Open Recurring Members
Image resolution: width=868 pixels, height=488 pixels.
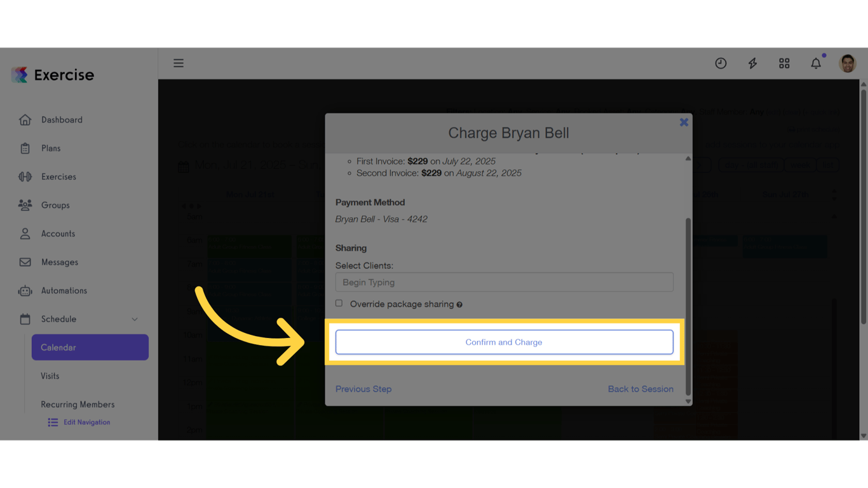78,404
